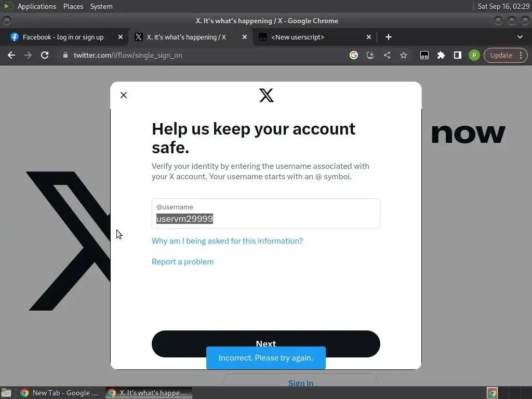Viewport: 532px width, 399px height.
Task: Click the Next button
Action: [x=265, y=339]
